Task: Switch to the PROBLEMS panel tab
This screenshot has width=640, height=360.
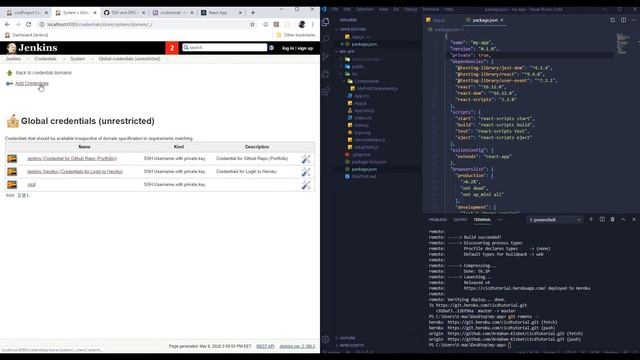Action: [x=438, y=220]
